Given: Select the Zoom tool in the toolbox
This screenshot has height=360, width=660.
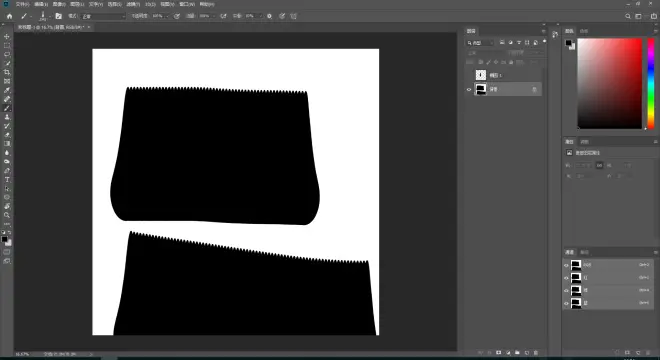Looking at the screenshot, I should [x=7, y=215].
